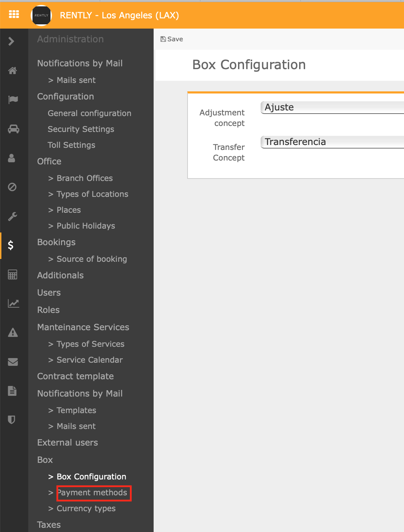Open the Transfer Concept dropdown showing Transferencia

click(332, 142)
